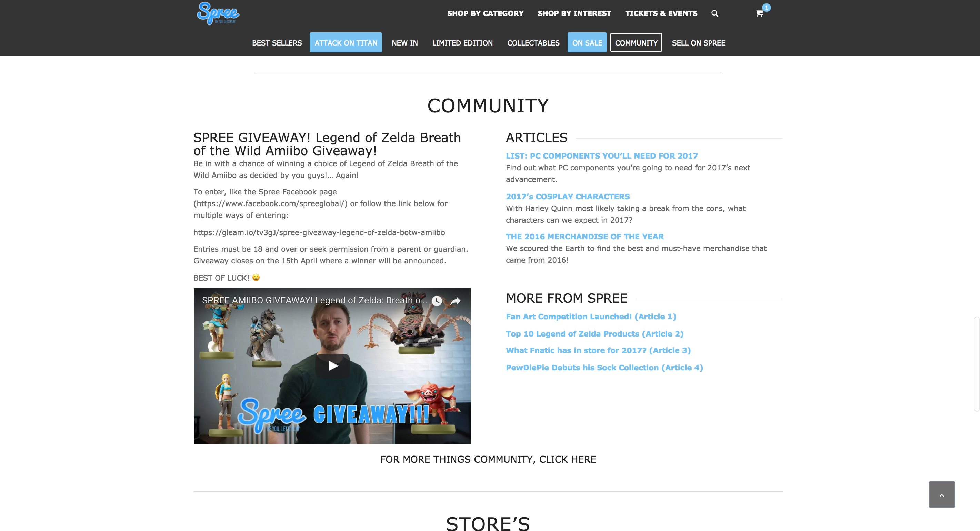
Task: Click the video share arrow icon
Action: (x=456, y=301)
